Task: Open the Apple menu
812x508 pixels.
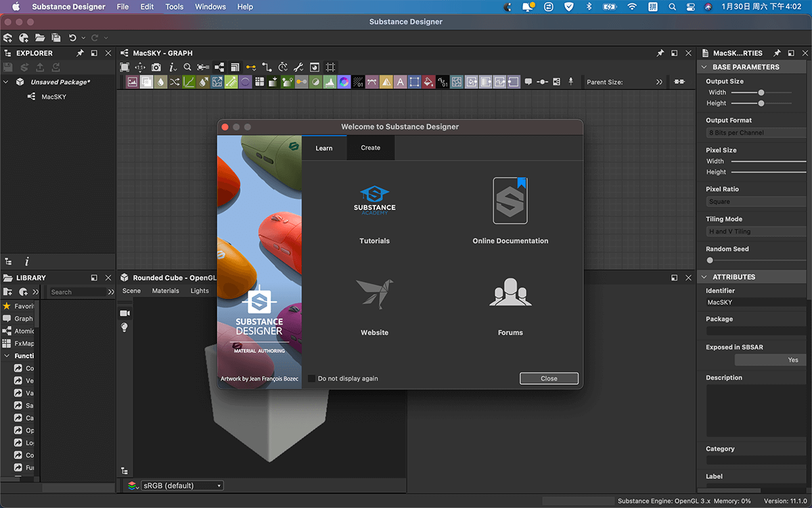Action: (x=16, y=7)
